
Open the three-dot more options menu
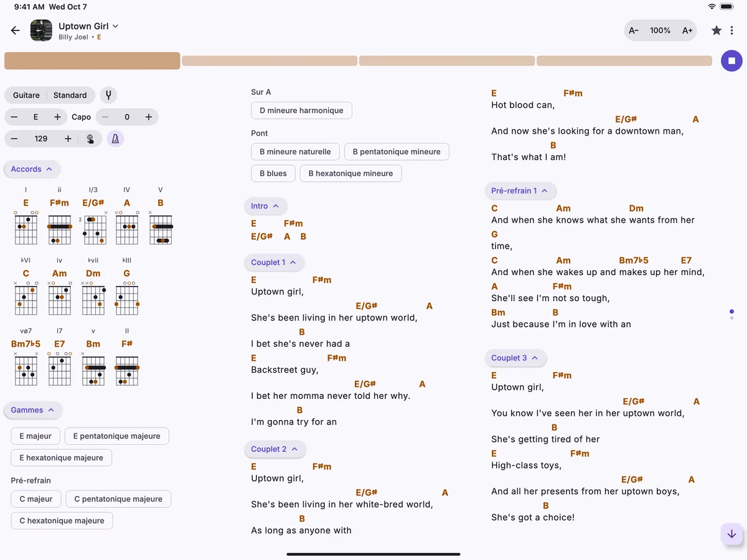coord(732,30)
